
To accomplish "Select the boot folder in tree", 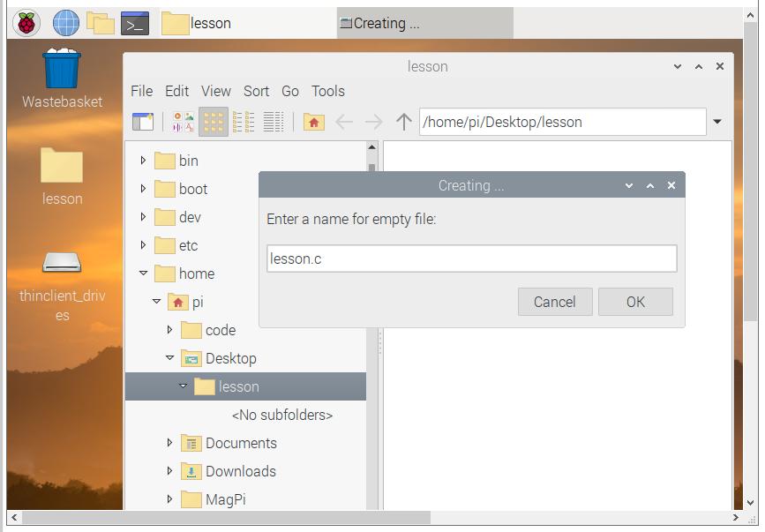I will coord(181,189).
